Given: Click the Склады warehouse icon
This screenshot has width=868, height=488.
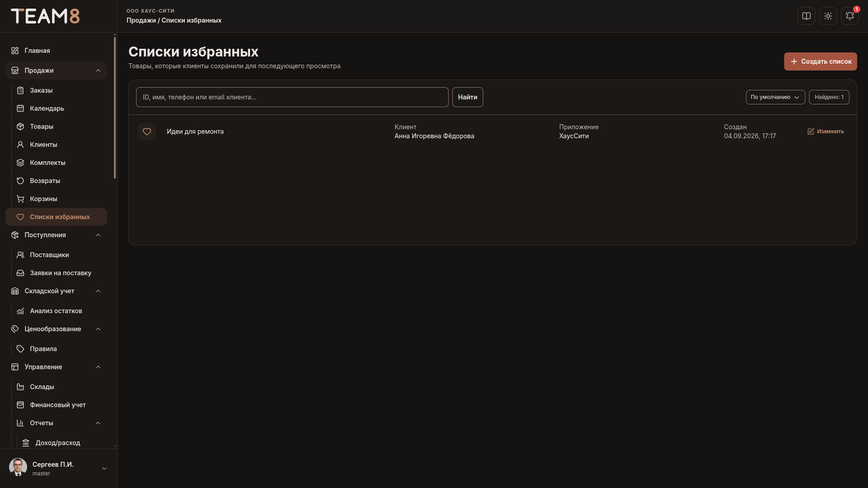Looking at the screenshot, I should point(20,387).
